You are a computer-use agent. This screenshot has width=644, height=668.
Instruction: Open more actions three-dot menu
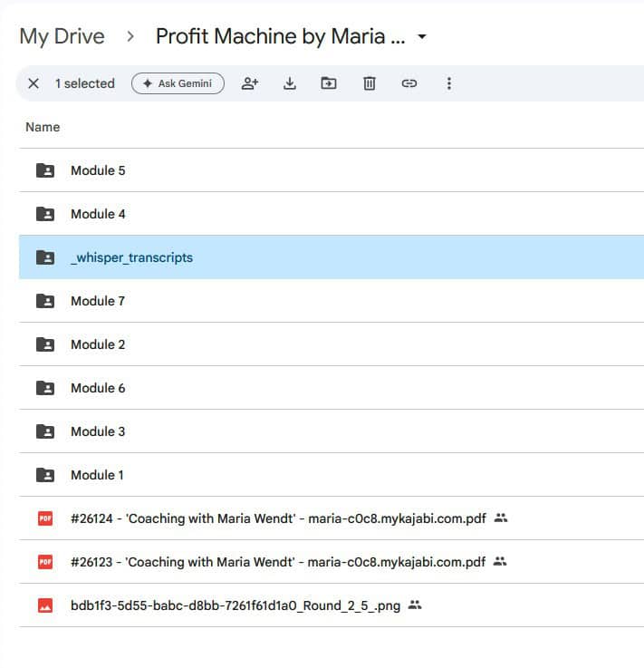point(449,83)
